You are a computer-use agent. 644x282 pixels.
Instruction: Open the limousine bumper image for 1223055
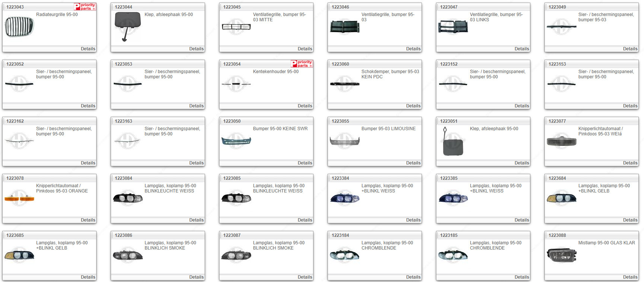click(345, 141)
